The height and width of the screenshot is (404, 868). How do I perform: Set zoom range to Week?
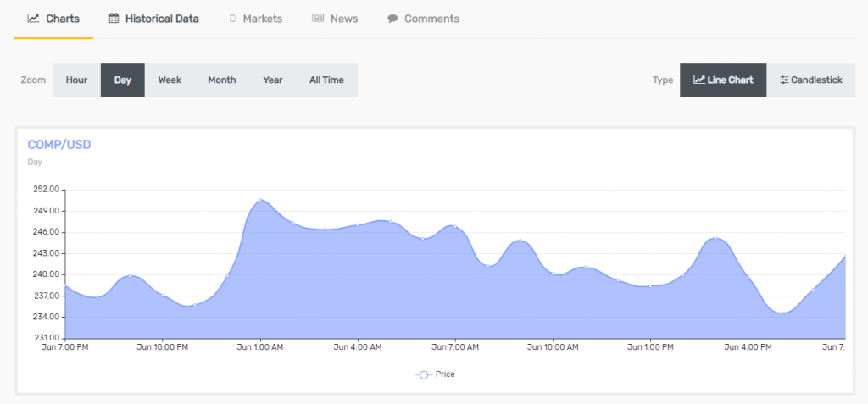[x=170, y=80]
